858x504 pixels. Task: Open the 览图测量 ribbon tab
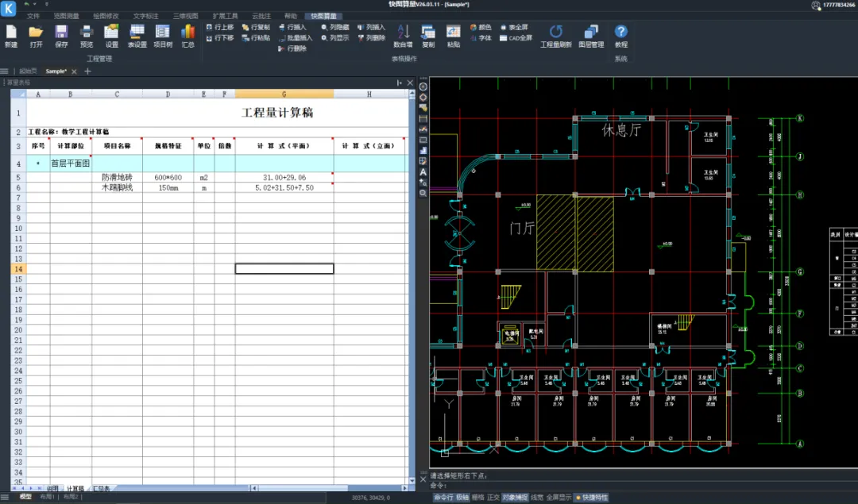point(66,16)
